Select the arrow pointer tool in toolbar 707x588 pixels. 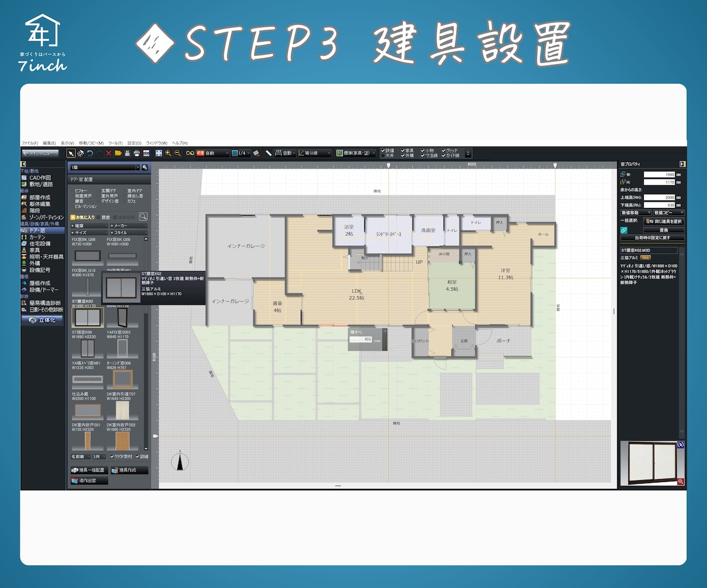tap(71, 154)
